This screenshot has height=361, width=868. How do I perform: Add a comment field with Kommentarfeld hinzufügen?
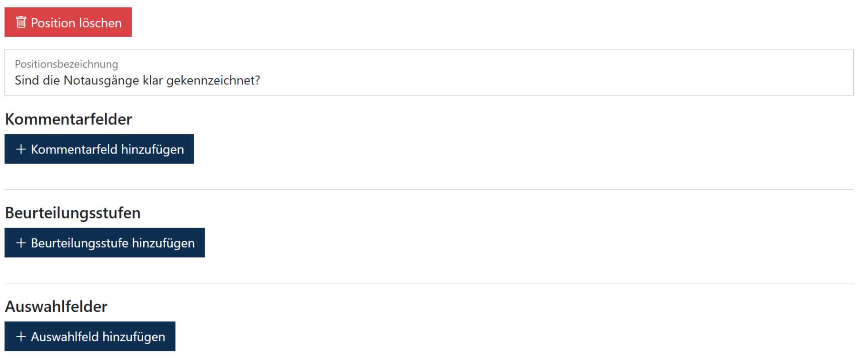[x=99, y=149]
